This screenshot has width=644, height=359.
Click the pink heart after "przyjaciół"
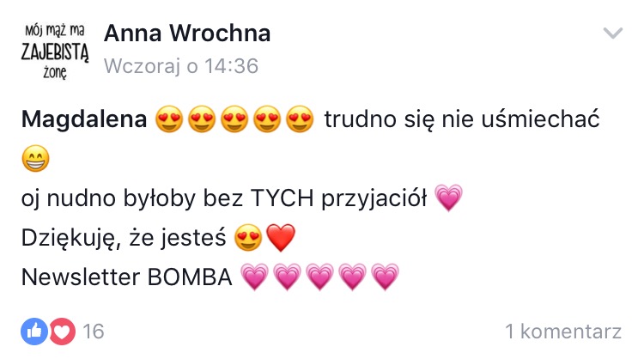[x=448, y=198]
